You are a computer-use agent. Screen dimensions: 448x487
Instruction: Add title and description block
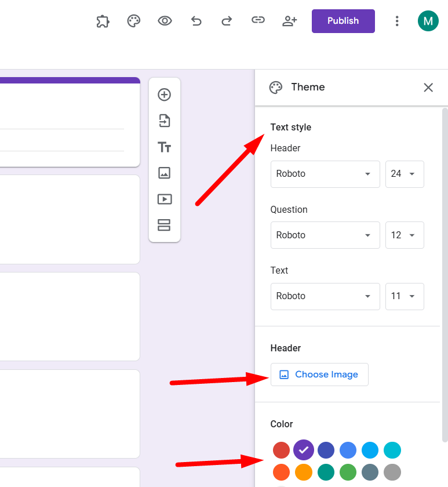click(165, 147)
